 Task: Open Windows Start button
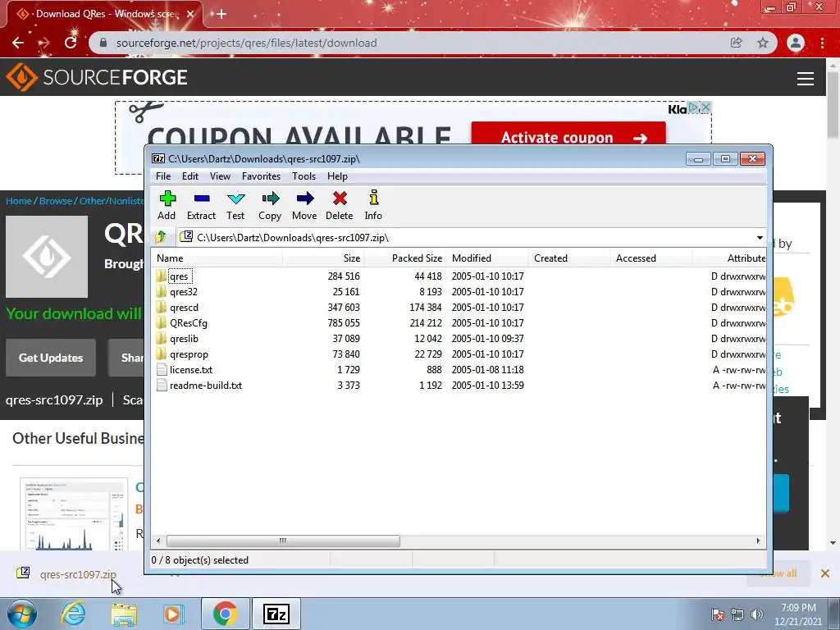tap(22, 614)
